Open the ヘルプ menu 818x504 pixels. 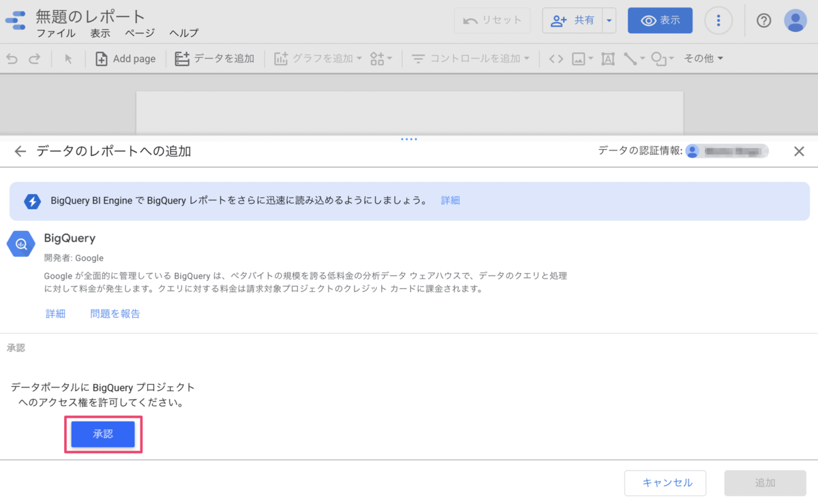pos(184,33)
